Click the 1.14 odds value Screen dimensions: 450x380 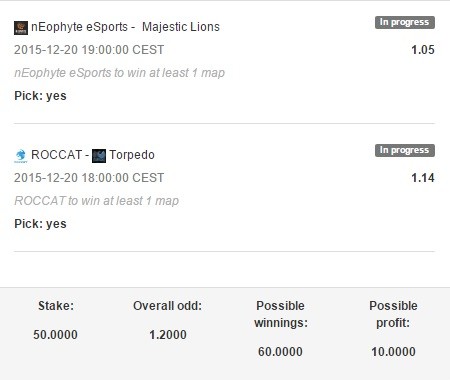pos(423,178)
